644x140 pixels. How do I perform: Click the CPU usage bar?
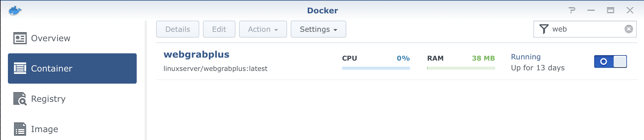coord(376,68)
